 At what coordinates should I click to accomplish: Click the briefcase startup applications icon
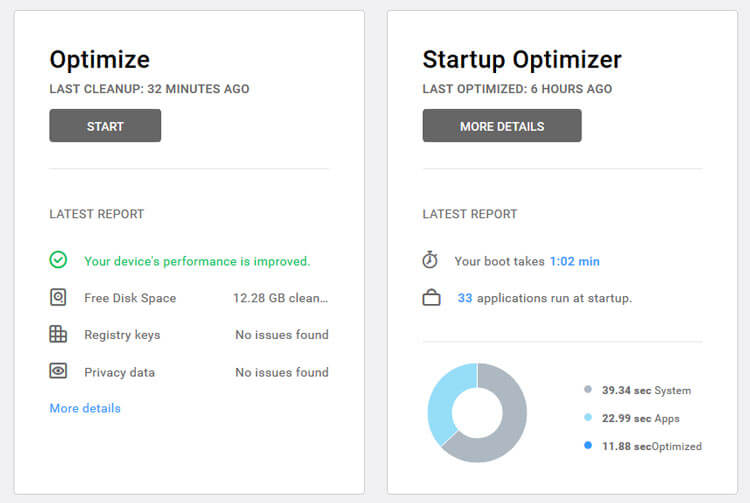tap(431, 297)
